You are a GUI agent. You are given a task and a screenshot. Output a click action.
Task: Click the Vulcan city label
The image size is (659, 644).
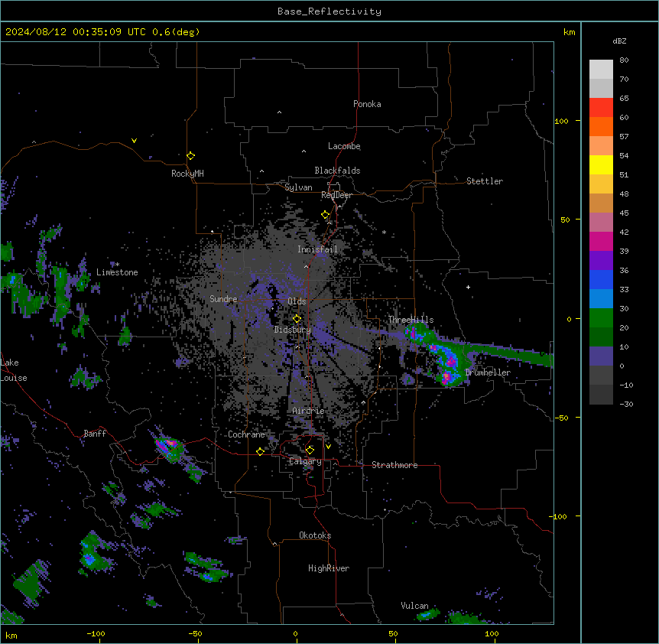point(414,606)
